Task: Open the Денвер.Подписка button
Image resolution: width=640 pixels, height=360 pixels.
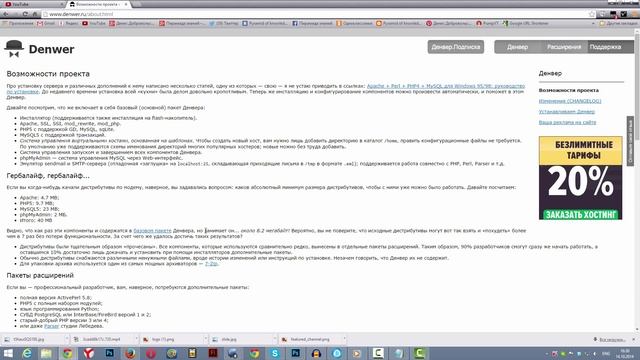Action: coord(456,47)
